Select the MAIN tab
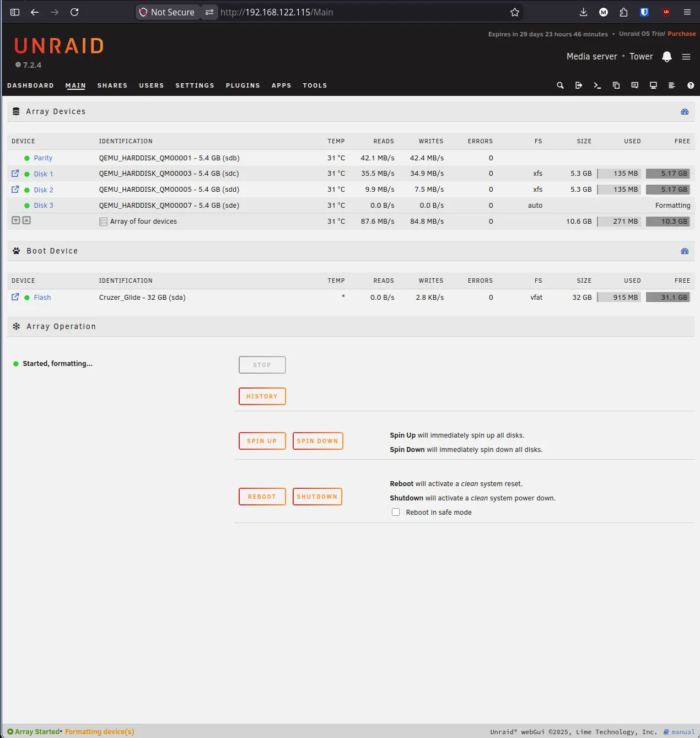The image size is (700, 738). tap(76, 85)
